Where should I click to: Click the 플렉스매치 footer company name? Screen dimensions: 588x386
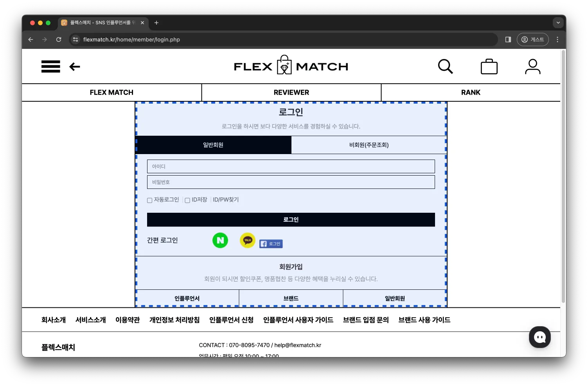pos(58,347)
